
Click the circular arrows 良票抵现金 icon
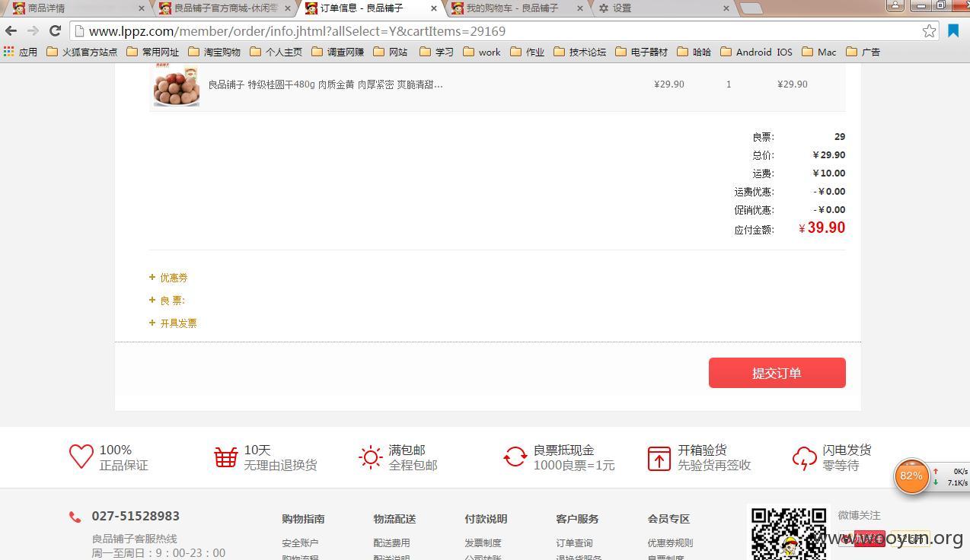tap(515, 457)
